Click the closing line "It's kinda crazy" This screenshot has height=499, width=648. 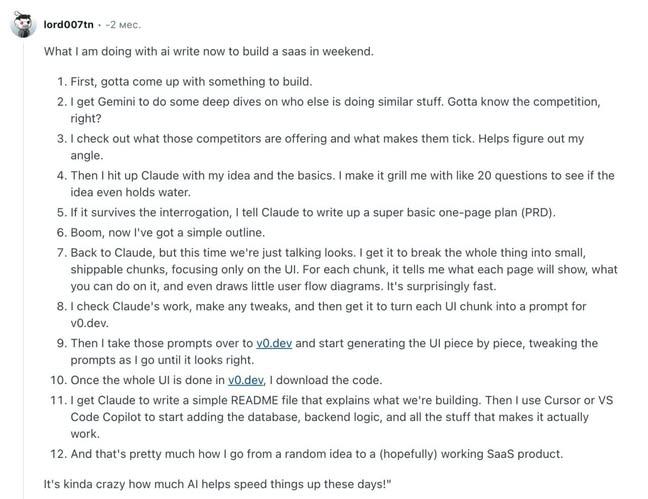[220, 482]
